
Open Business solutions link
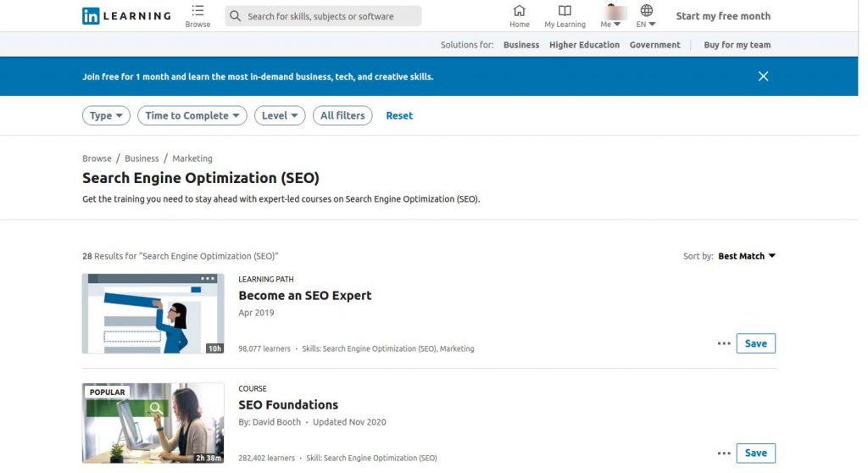coord(521,45)
